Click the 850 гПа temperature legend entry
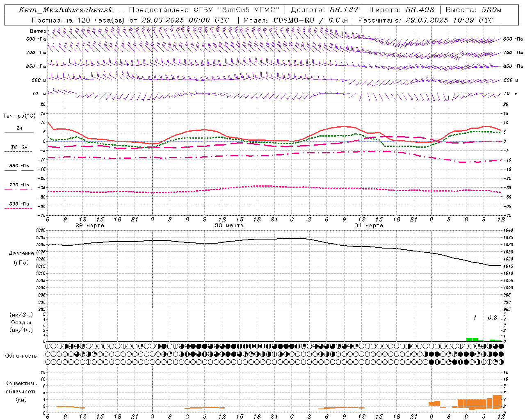 [19, 166]
